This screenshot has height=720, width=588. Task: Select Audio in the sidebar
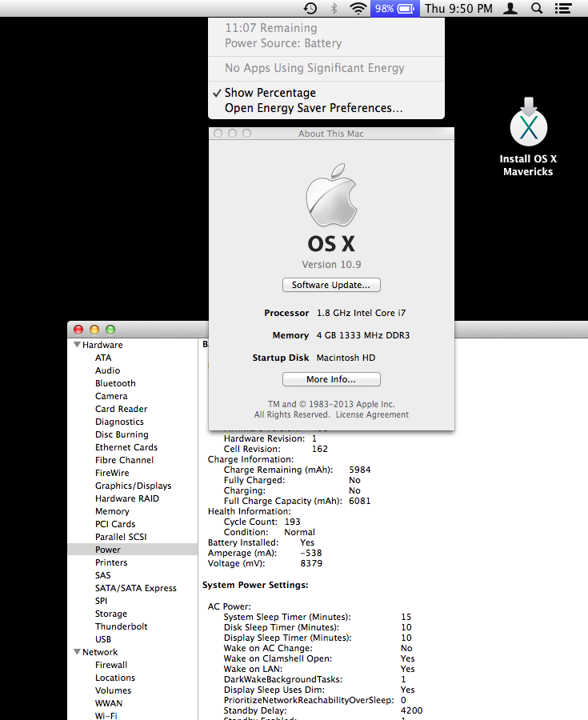tap(107, 370)
